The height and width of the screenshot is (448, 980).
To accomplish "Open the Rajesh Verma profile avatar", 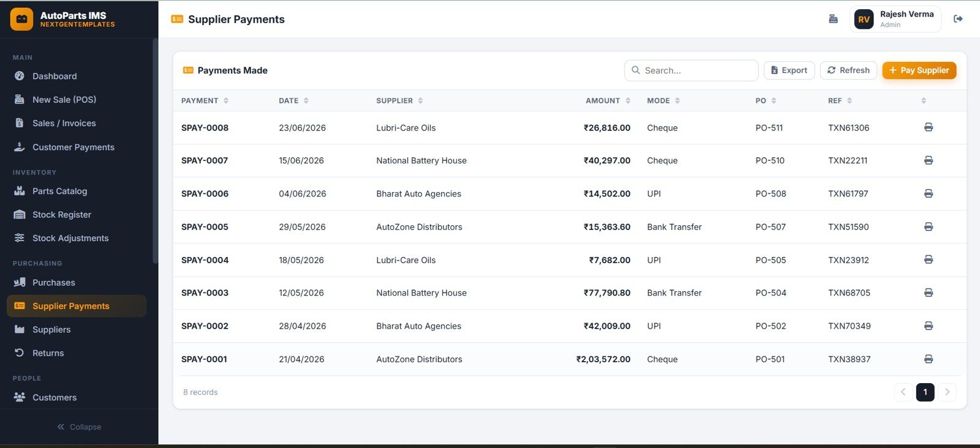I will [864, 19].
